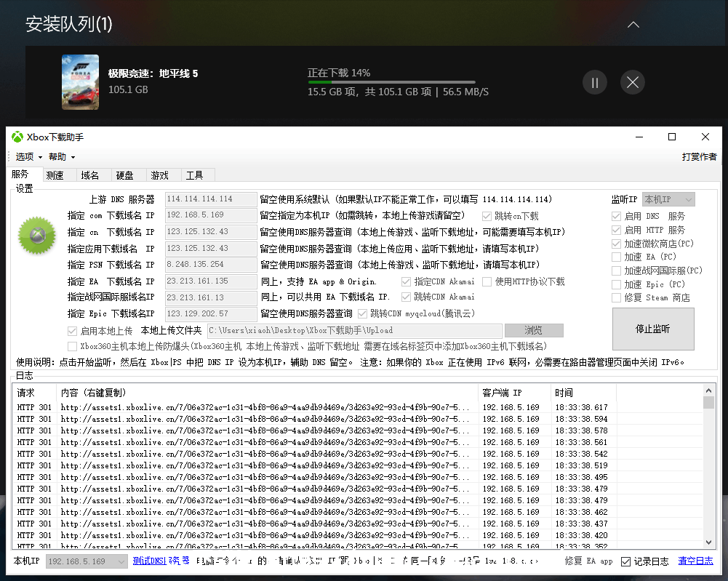Select log row timed 18:33:38.519
Viewport: 728px width, 581px height.
[358, 465]
